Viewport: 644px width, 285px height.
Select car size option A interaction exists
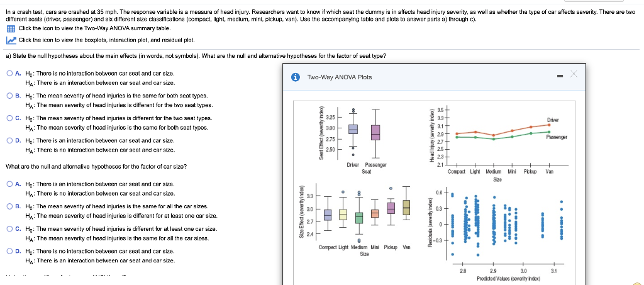[10, 184]
